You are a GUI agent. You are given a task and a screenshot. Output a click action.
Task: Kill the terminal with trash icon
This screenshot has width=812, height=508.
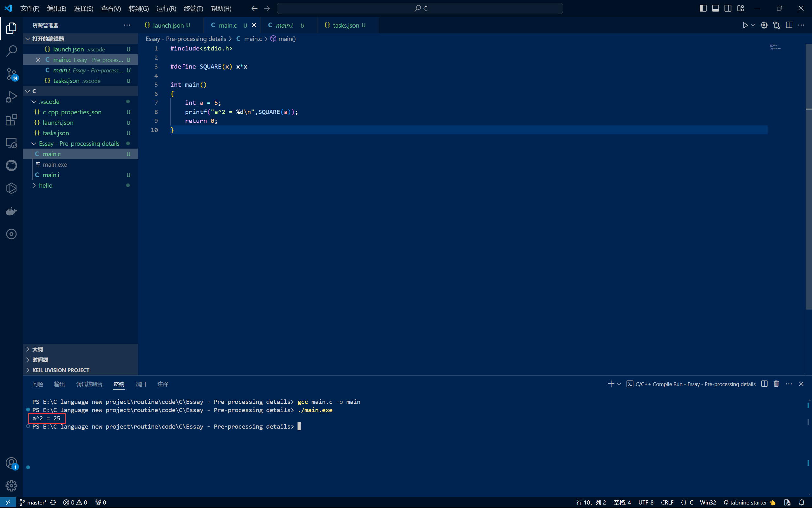(776, 384)
